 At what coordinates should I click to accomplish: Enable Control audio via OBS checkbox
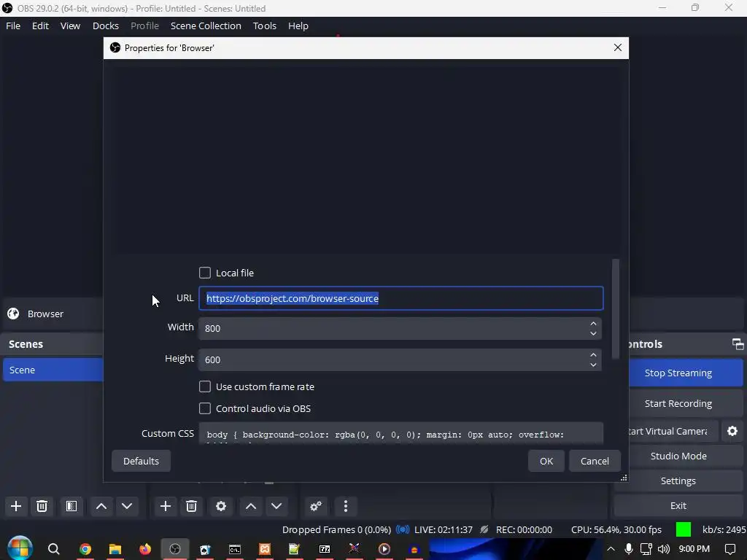point(205,408)
